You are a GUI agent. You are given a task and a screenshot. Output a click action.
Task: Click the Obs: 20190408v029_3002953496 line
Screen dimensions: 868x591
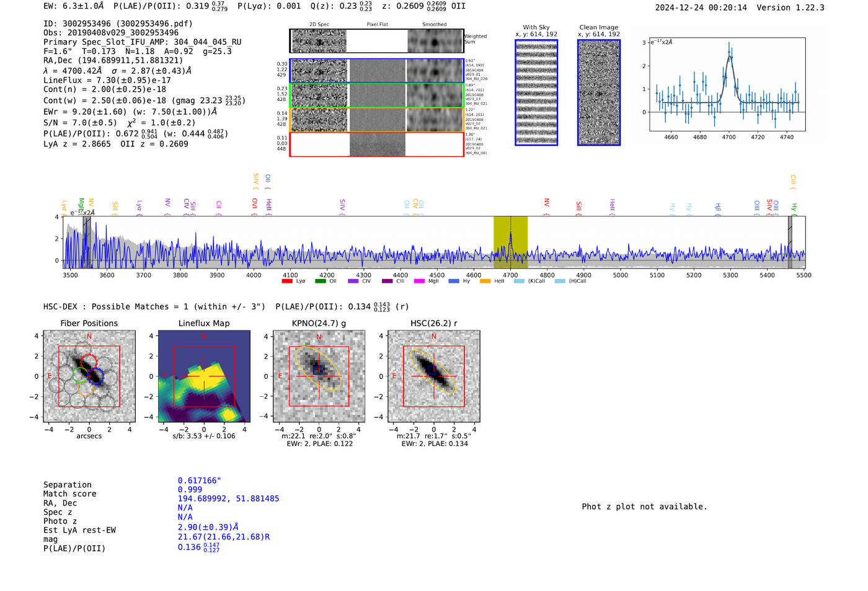[x=111, y=33]
